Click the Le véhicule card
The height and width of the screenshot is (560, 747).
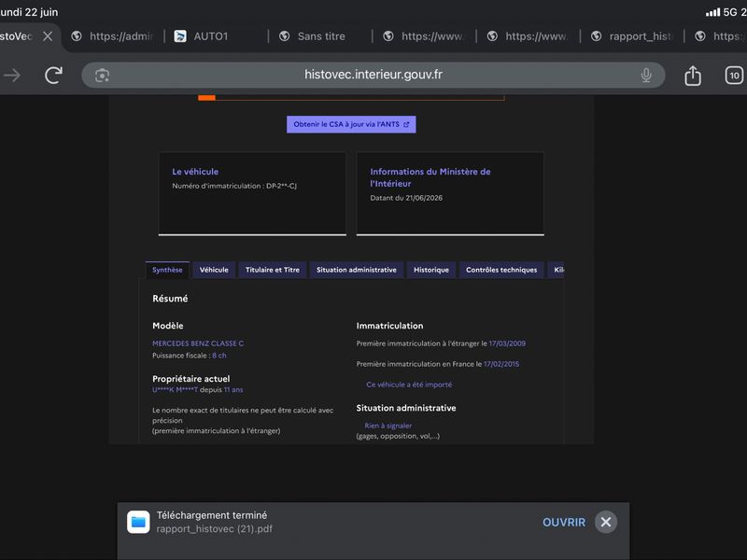coord(252,194)
